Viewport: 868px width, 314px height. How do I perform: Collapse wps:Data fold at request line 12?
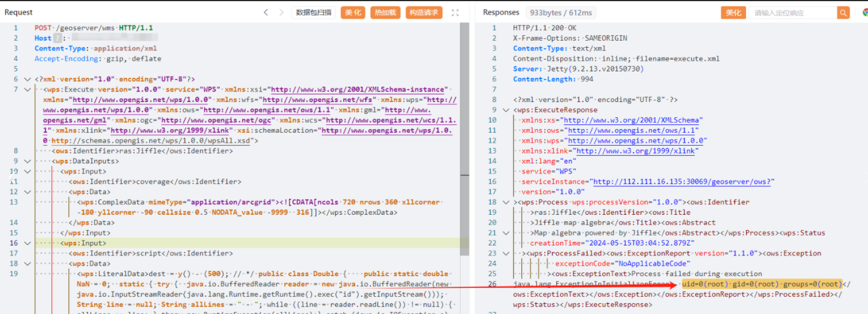[x=27, y=192]
